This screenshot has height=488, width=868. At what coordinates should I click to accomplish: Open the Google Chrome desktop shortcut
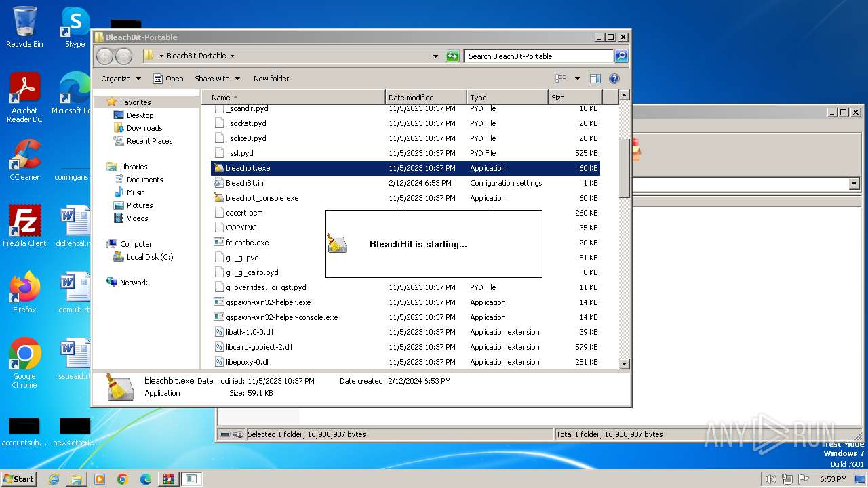tap(24, 363)
